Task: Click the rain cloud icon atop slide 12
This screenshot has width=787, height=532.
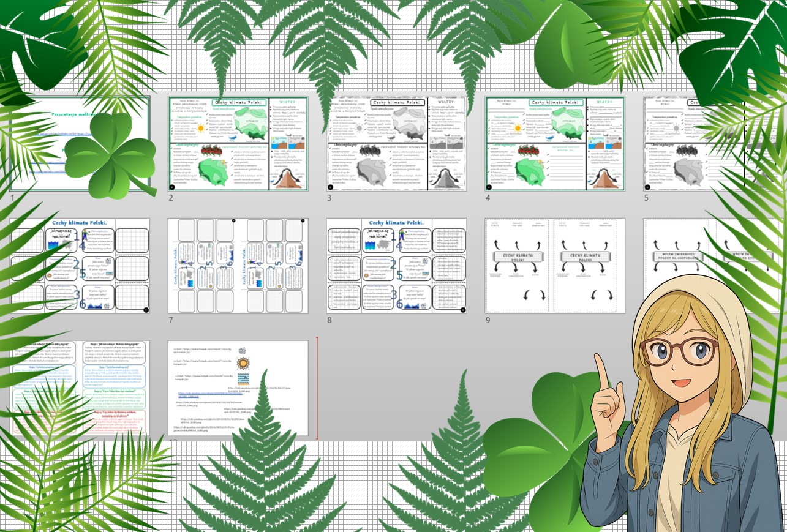Action: [242, 350]
